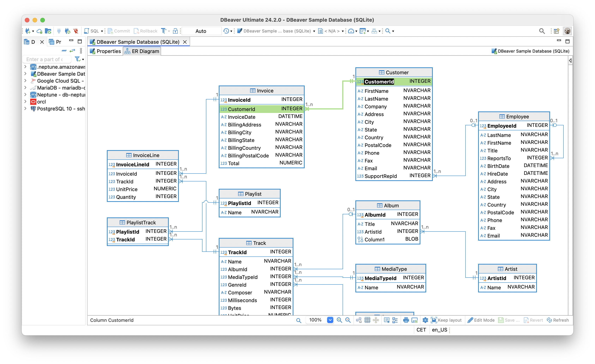Click the dashboard gauge icon
The width and height of the screenshot is (595, 364).
pyautogui.click(x=351, y=31)
